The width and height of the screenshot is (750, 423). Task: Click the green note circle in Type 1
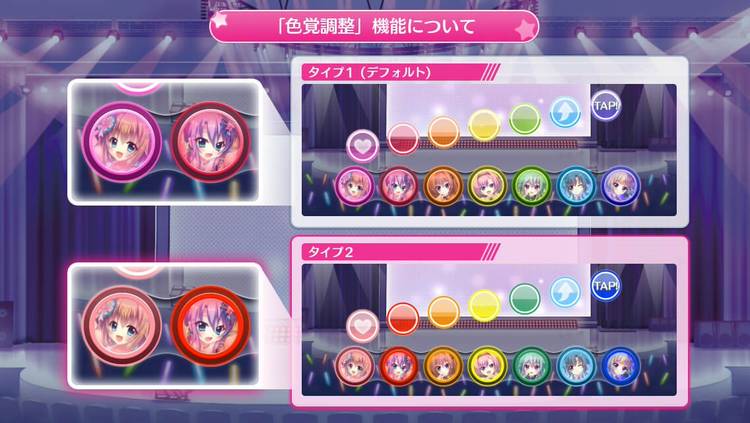[x=525, y=119]
